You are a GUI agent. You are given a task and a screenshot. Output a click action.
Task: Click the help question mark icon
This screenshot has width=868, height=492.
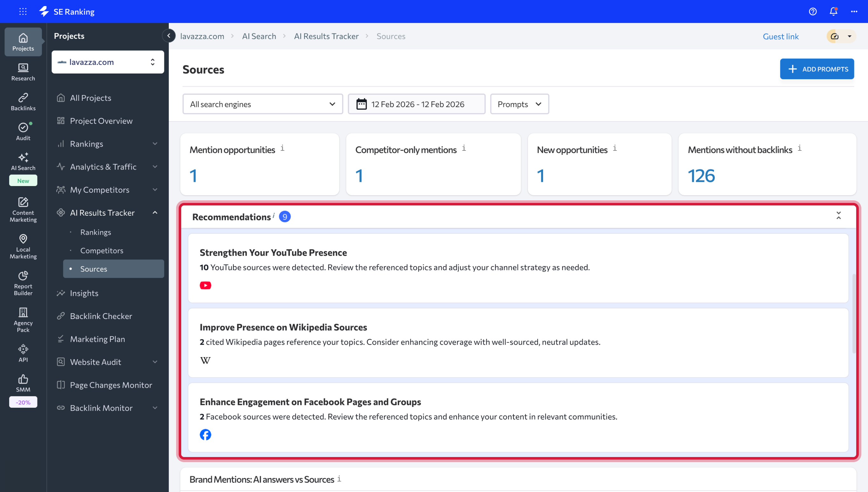tap(813, 11)
